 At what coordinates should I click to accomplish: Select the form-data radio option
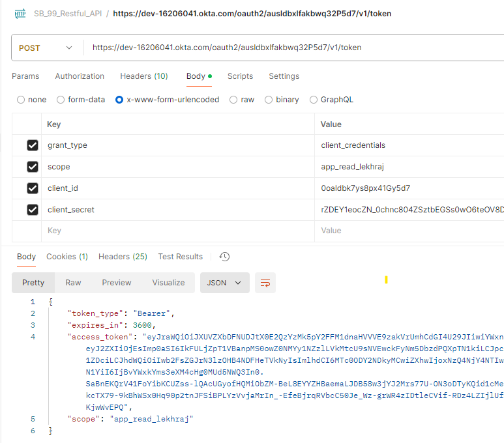coord(61,100)
